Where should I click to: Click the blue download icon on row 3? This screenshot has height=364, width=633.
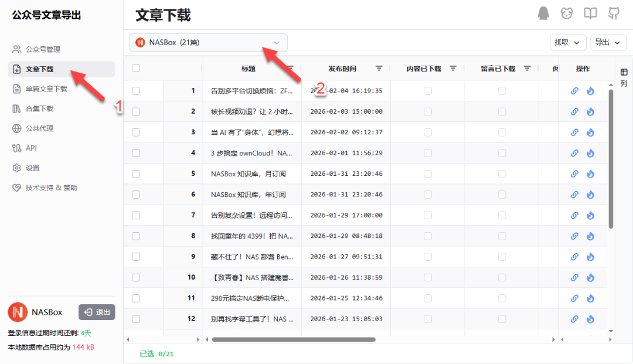point(591,132)
